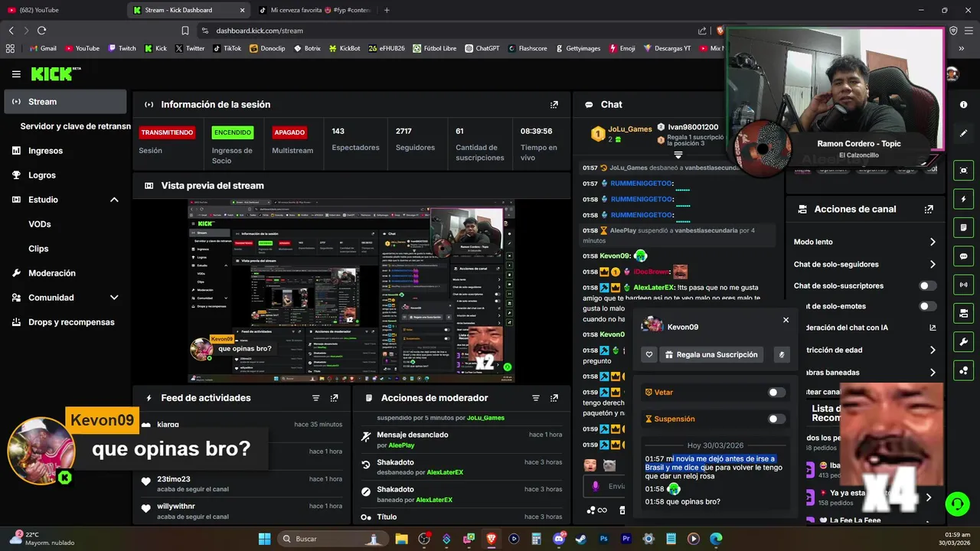Click the Buscar taskbar search box
The height and width of the screenshot is (551, 980).
point(332,539)
